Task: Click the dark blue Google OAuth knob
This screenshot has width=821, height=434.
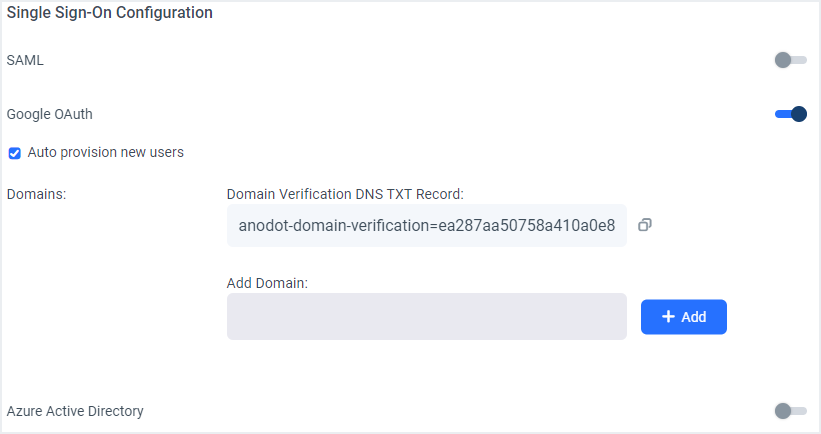Action: pos(798,114)
